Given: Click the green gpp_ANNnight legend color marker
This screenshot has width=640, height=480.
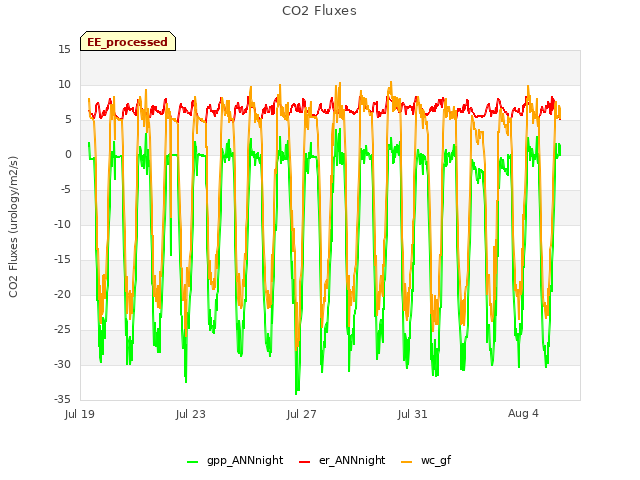Looking at the screenshot, I should (x=192, y=462).
